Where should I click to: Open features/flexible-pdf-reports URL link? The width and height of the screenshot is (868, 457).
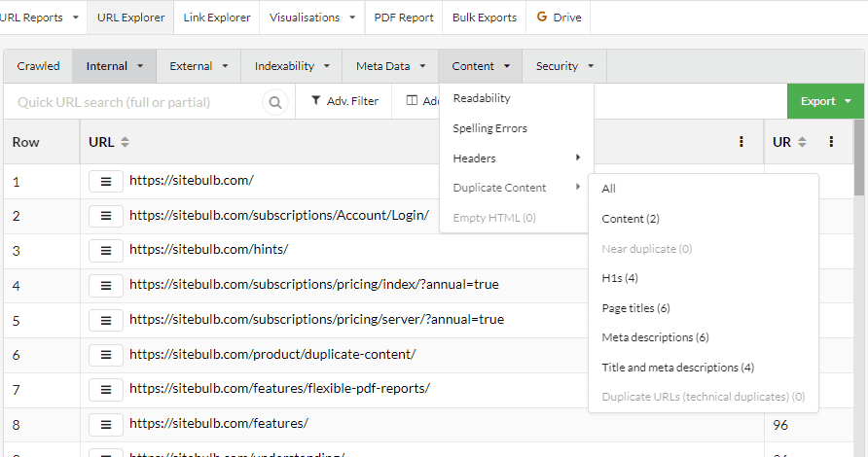pyautogui.click(x=279, y=388)
